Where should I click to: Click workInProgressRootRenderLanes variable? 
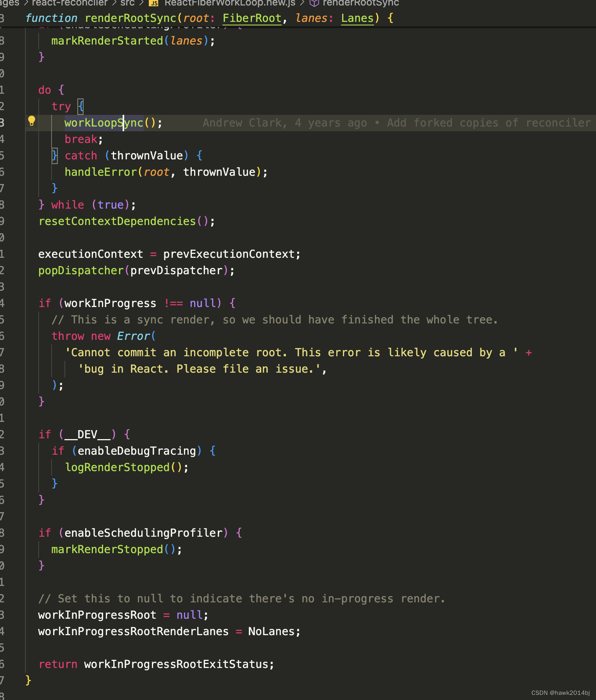coord(133,631)
